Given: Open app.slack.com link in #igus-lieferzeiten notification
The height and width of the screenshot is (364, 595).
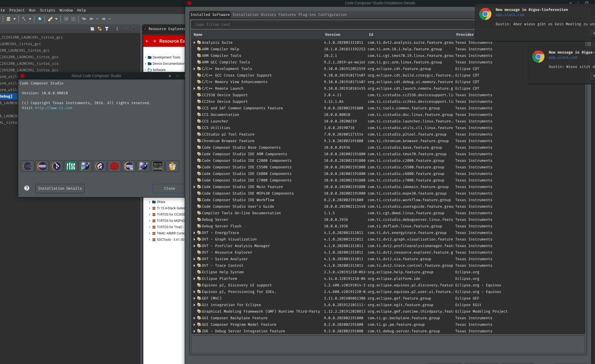Looking at the screenshot, I should (x=510, y=15).
